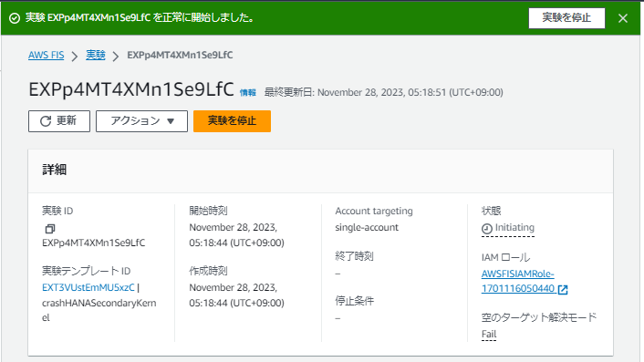
Task: Click the refresh arrow icon on 更新
Action: pos(46,121)
